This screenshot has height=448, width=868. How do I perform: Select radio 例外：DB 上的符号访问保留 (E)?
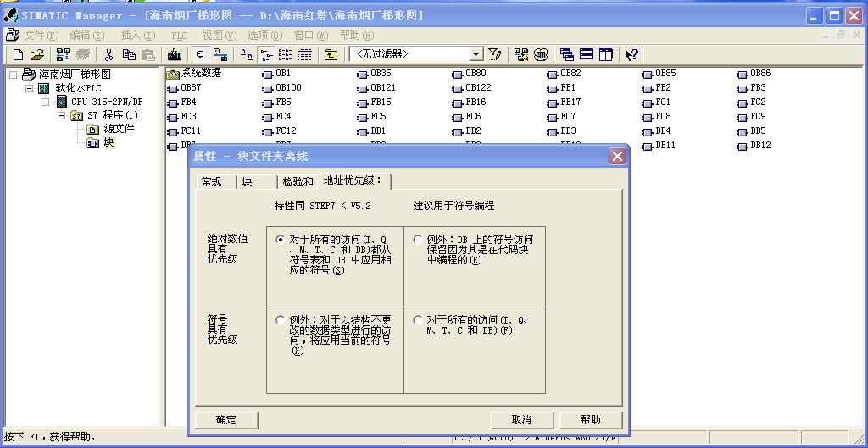pyautogui.click(x=418, y=240)
